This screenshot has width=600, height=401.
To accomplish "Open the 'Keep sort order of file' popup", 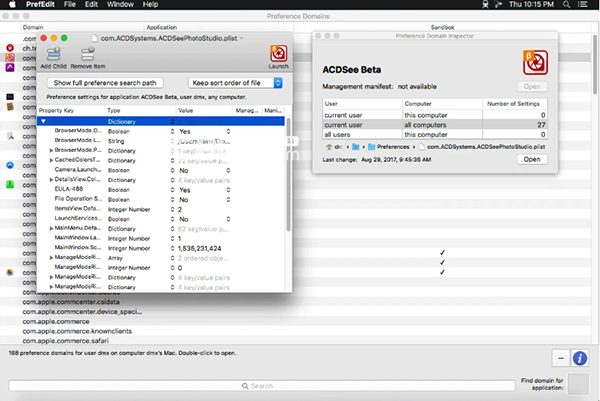I will pos(235,83).
